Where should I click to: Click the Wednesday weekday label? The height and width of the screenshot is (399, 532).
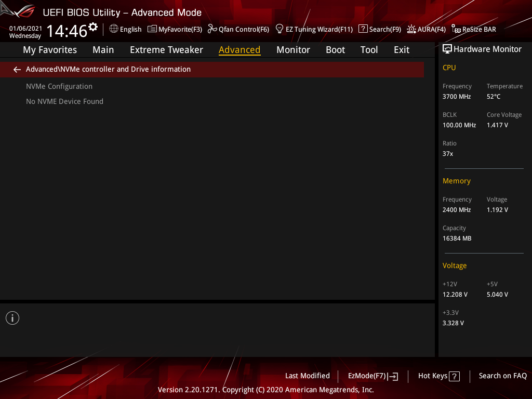pos(25,36)
